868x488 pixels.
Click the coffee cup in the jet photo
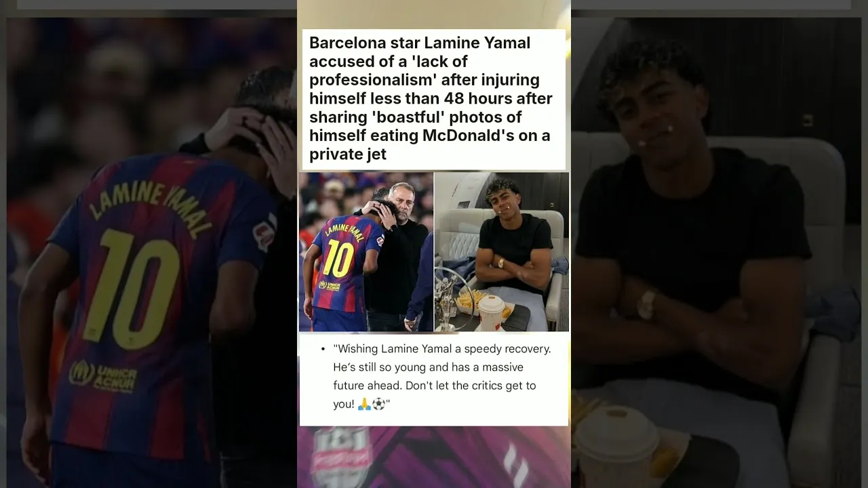(491, 312)
